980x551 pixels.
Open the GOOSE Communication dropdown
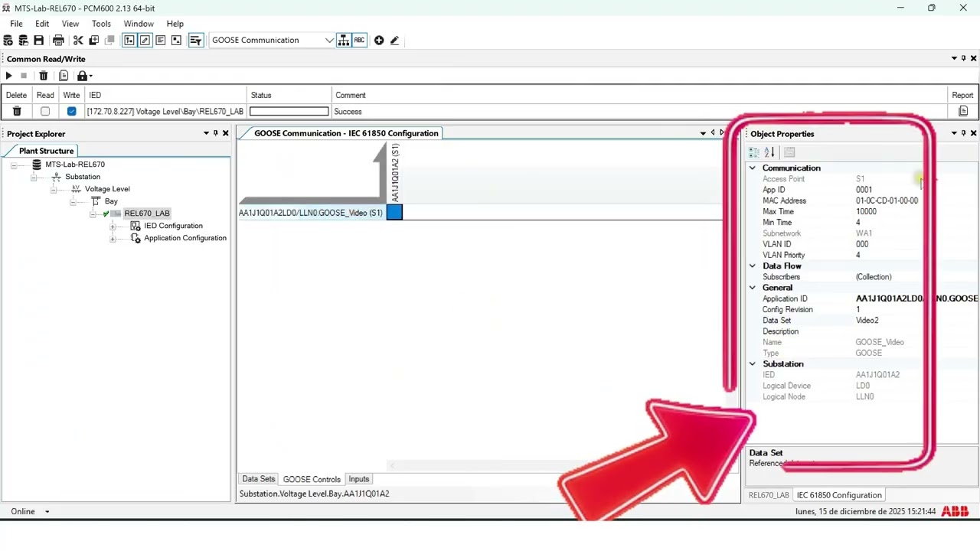[x=329, y=41]
